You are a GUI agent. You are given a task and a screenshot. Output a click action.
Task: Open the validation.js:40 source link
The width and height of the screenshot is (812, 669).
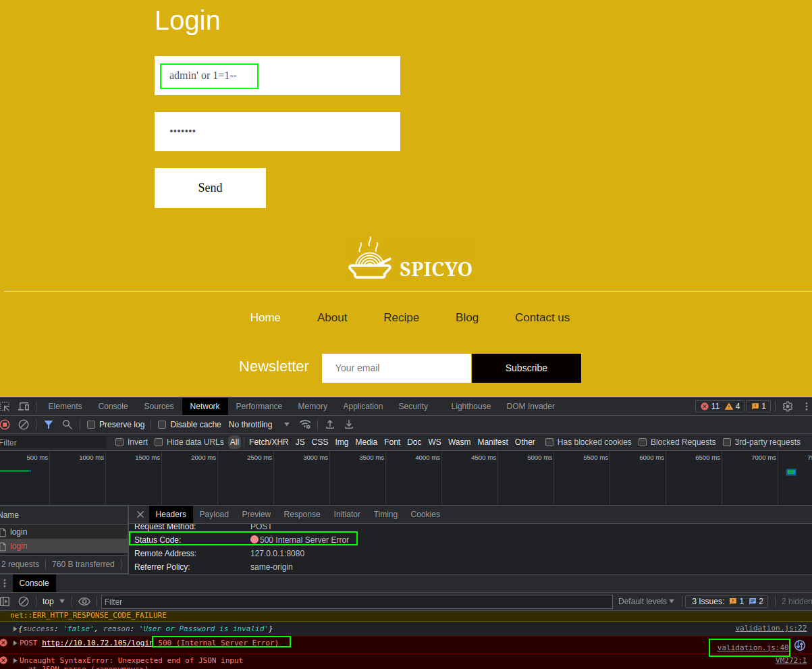tap(753, 647)
